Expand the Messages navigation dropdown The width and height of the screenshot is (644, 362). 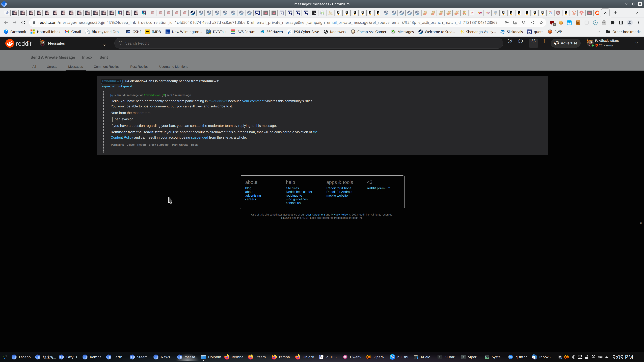click(104, 45)
